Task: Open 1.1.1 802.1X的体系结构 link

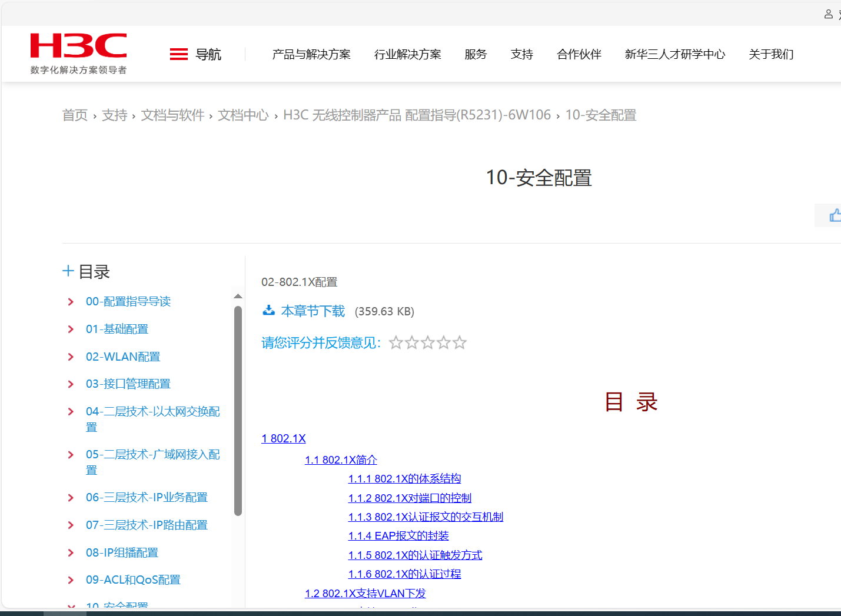Action: click(404, 479)
